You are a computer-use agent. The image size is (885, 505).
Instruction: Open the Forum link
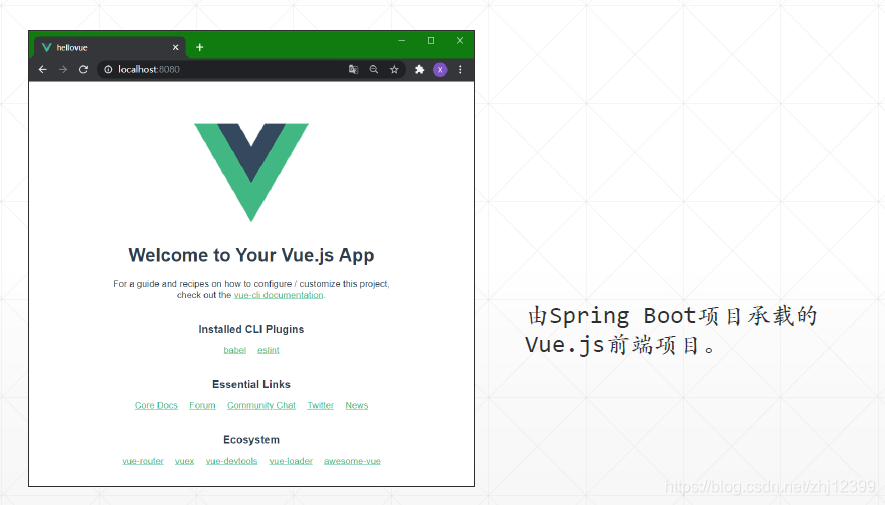[x=202, y=405]
